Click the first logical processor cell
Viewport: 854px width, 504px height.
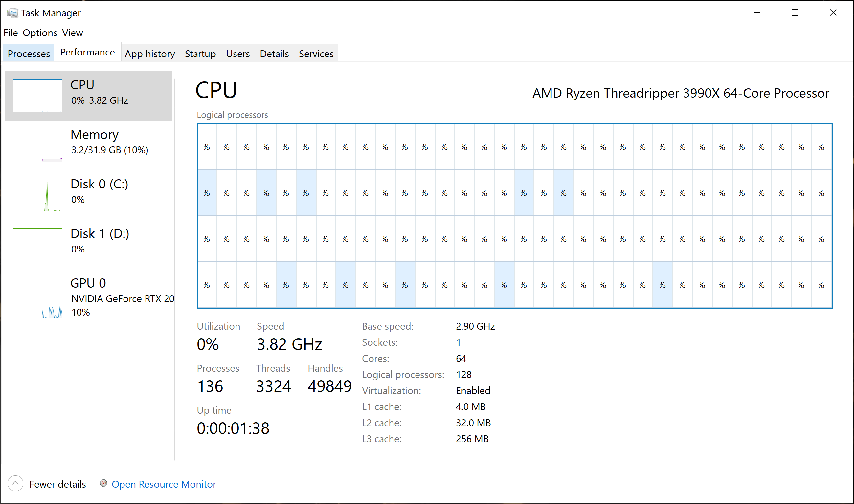tap(207, 147)
